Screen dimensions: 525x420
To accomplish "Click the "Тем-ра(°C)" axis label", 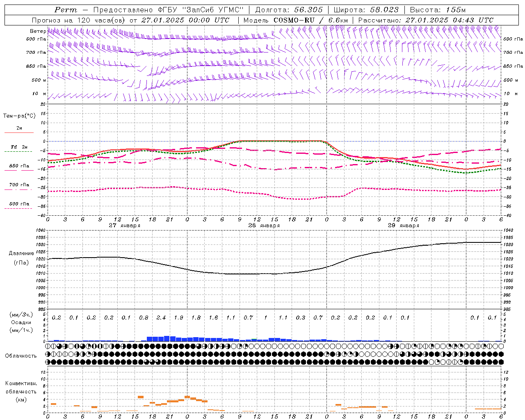I will 19,116.
